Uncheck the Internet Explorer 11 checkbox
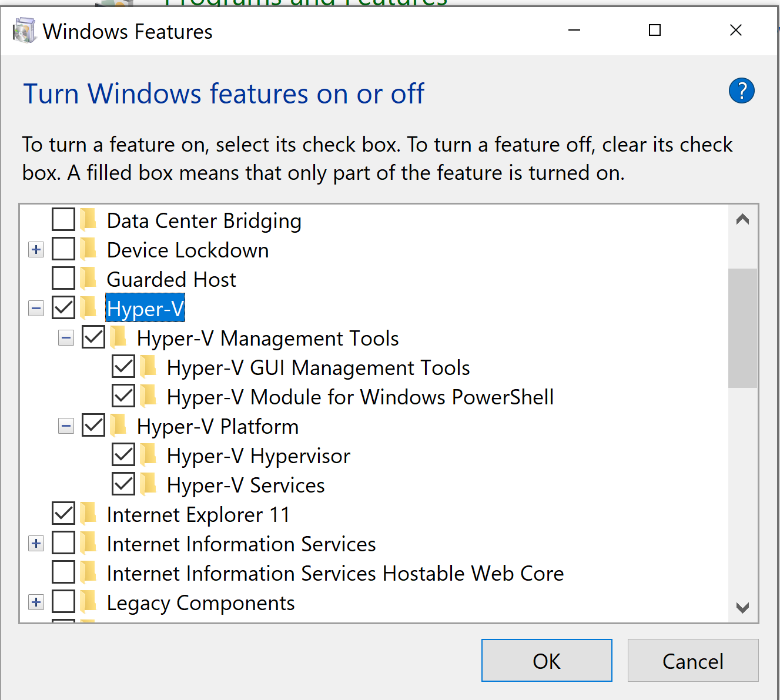Viewport: 780px width, 700px height. (x=63, y=514)
